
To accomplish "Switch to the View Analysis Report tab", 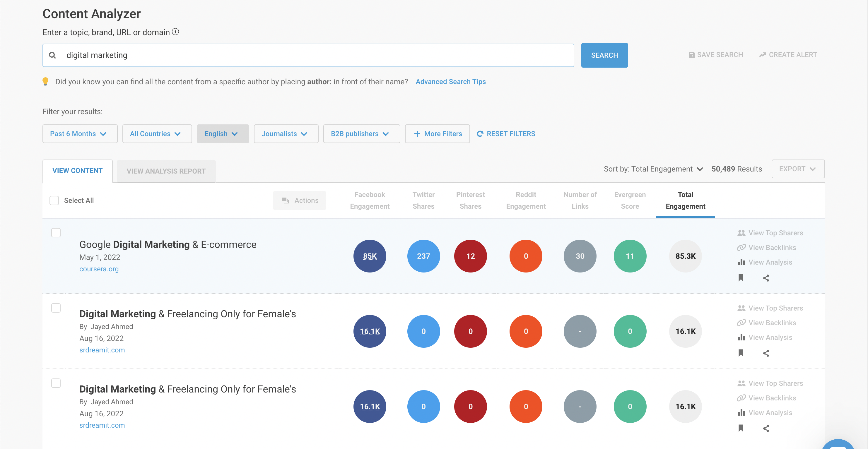I will pos(166,171).
